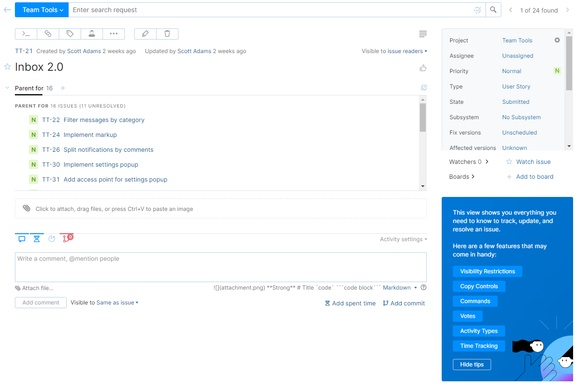Open the Team Tools project dropdown
This screenshot has width=588, height=392.
point(41,9)
